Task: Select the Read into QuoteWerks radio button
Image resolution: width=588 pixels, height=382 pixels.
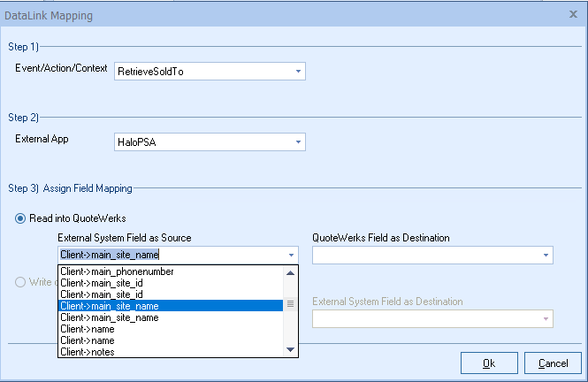Action: (x=20, y=218)
